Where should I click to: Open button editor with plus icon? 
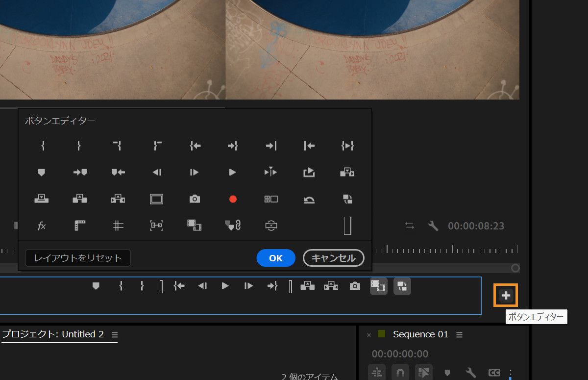[506, 295]
